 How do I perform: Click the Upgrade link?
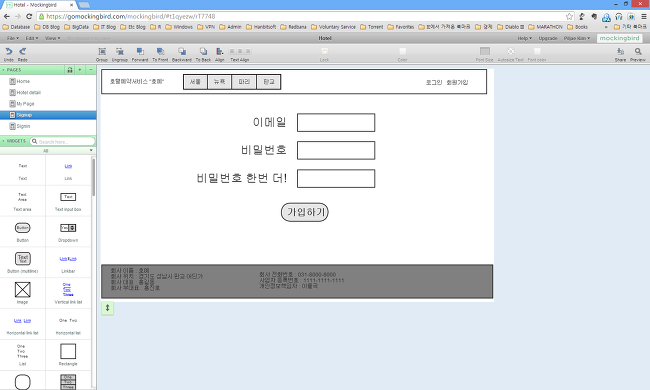[548, 38]
